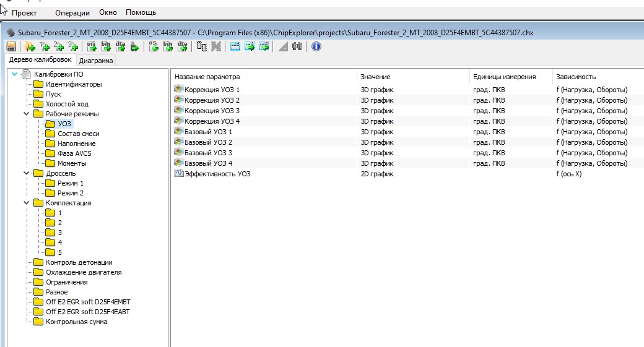Screen dimensions: 644x347
Task: Select the Контроль детонации folder
Action: [x=79, y=262]
